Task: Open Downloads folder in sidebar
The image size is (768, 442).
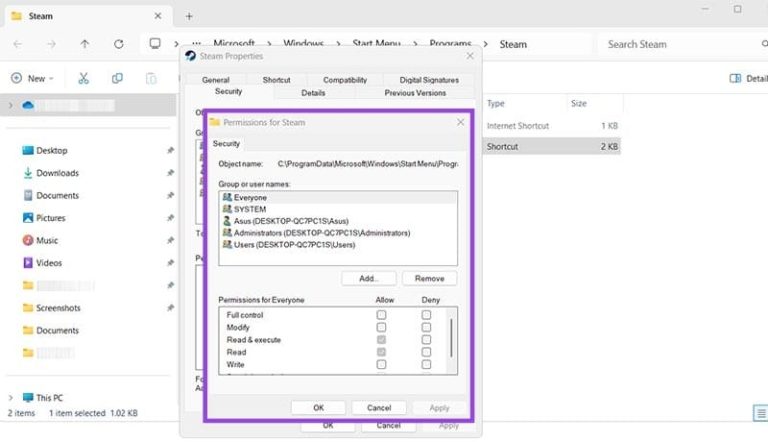Action: 57,173
